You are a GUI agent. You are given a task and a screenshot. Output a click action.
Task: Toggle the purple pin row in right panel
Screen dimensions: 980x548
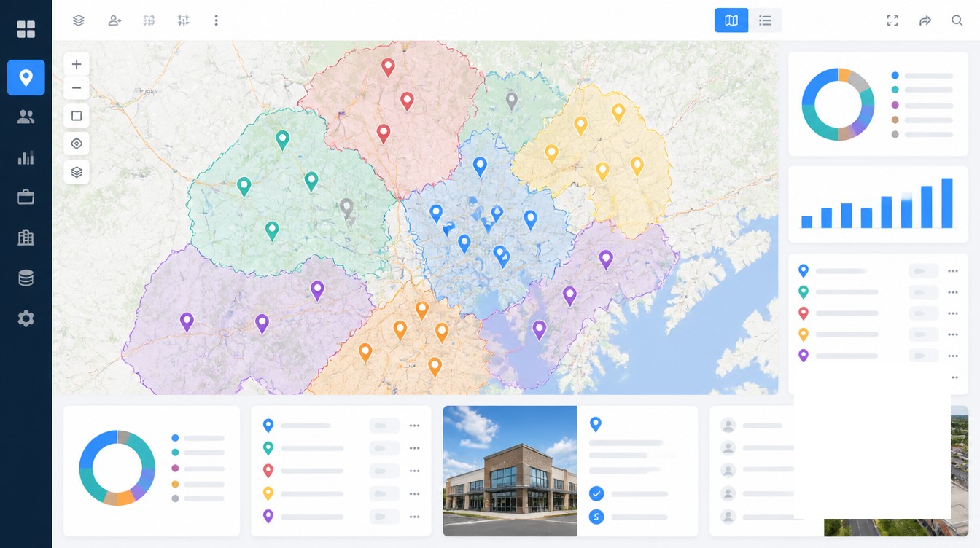pos(923,356)
